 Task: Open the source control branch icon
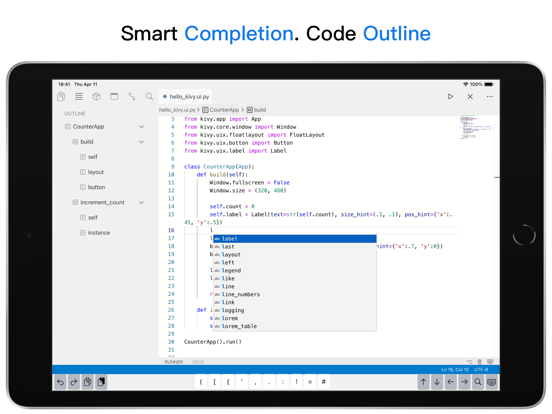(132, 96)
